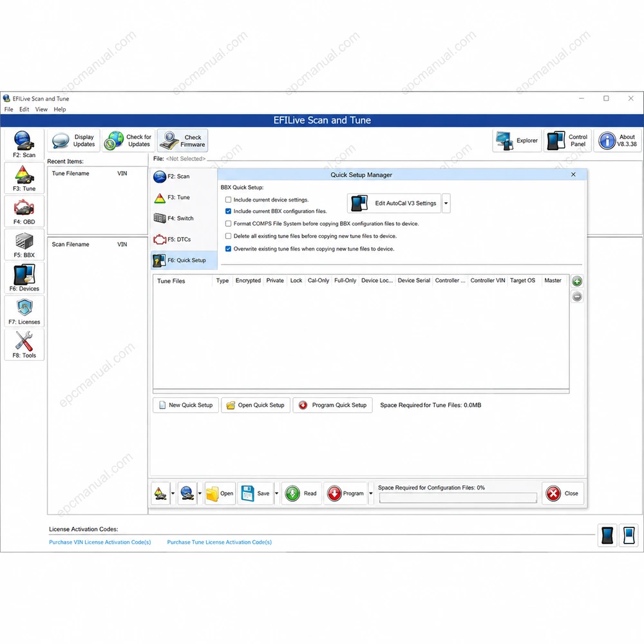
Task: Select F4: Switch tab
Action: pos(184,218)
